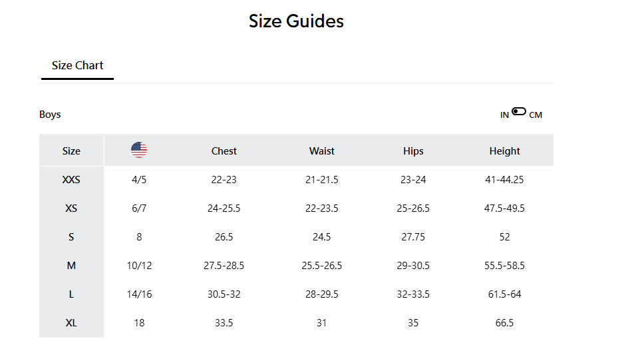
Task: Click the 10/12 US size cell
Action: [x=139, y=266]
